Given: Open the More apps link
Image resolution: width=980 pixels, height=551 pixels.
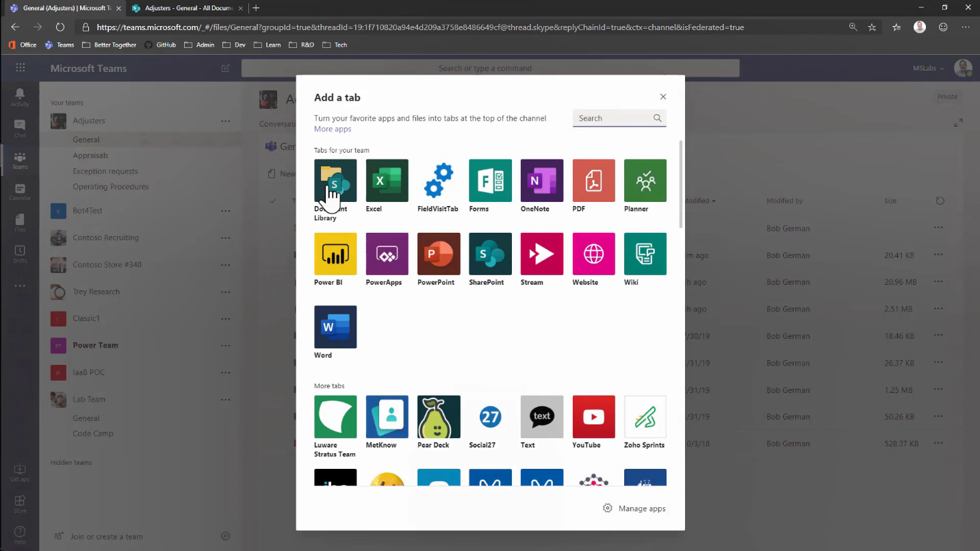Looking at the screenshot, I should pos(333,129).
